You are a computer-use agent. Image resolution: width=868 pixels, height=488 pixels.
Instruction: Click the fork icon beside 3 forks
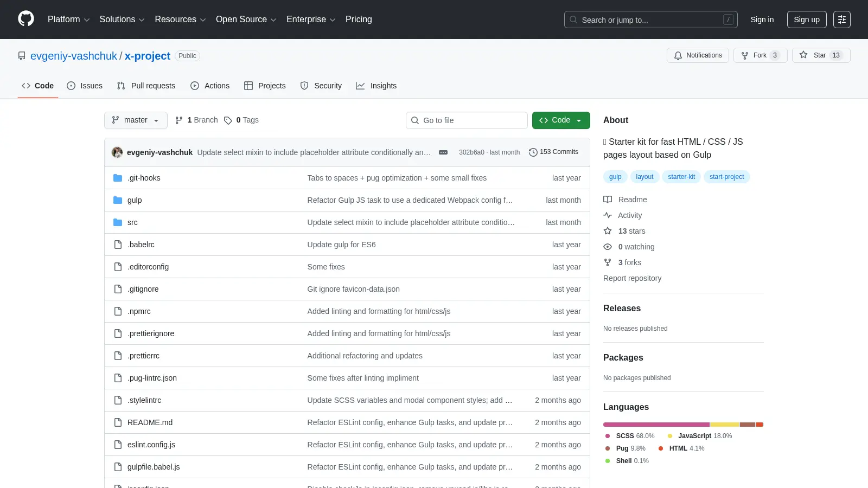click(x=608, y=262)
